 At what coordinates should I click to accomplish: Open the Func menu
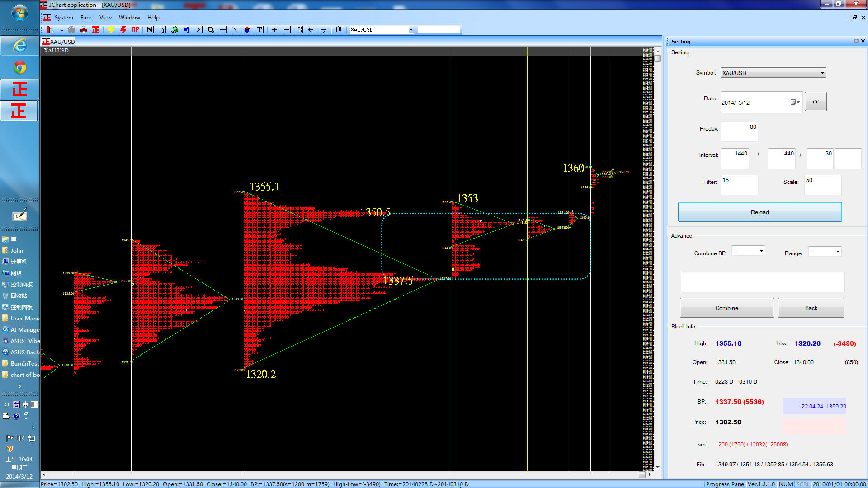[86, 17]
